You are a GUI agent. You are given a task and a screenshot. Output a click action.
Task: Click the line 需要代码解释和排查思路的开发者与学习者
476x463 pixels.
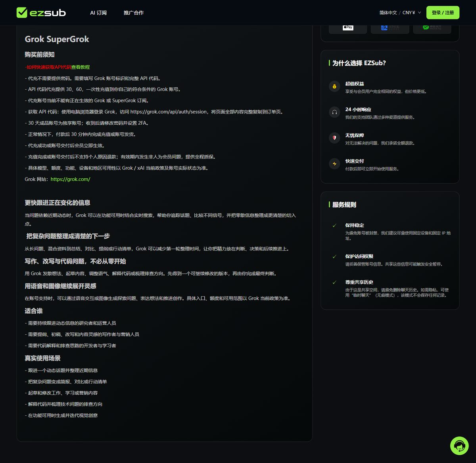(71, 345)
